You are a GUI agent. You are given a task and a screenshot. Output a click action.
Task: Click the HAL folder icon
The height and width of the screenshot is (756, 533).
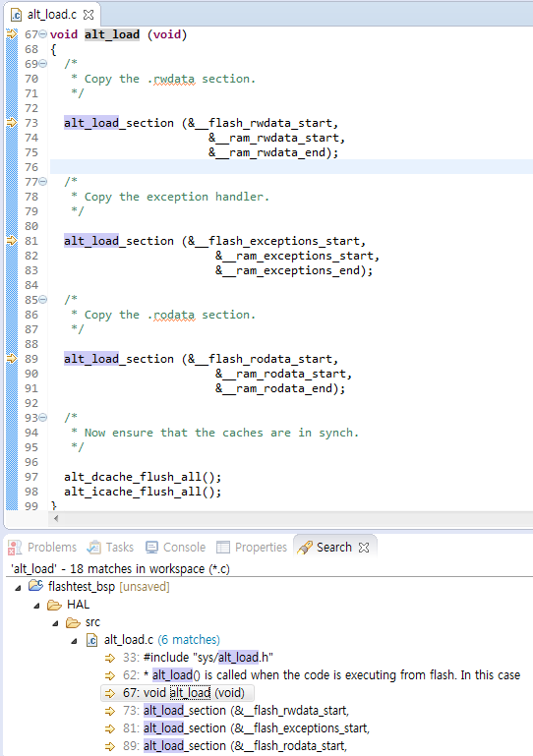54,605
